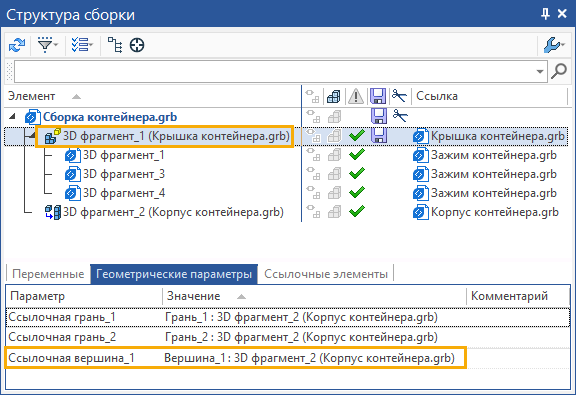Viewport: 576px width, 395px height.
Task: Refresh the assembly structure
Action: [17, 45]
